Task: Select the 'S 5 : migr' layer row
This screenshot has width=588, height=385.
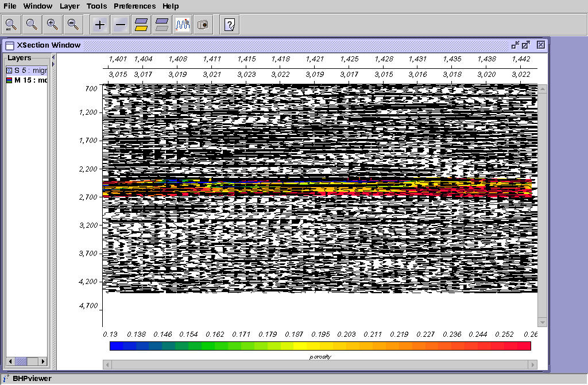Action: point(26,71)
